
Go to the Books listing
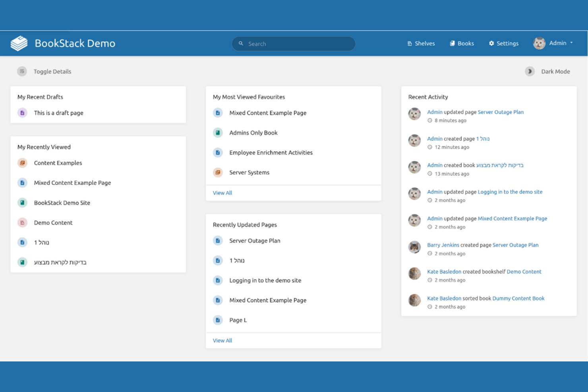(x=462, y=43)
